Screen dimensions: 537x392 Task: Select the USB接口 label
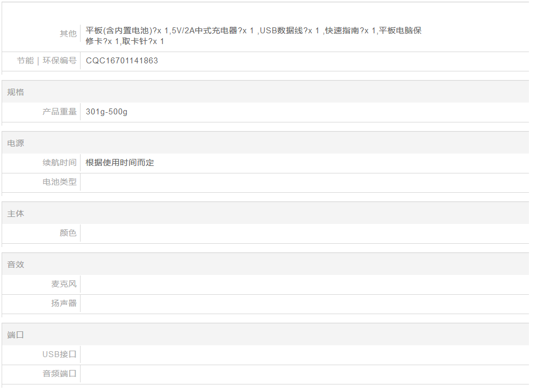coord(60,354)
